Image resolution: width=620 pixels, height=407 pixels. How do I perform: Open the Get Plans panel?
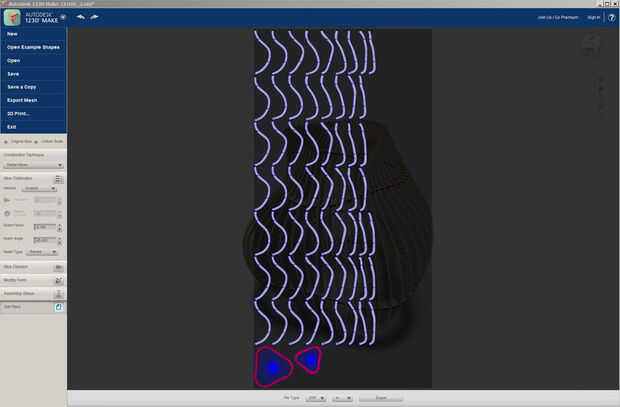[33, 307]
